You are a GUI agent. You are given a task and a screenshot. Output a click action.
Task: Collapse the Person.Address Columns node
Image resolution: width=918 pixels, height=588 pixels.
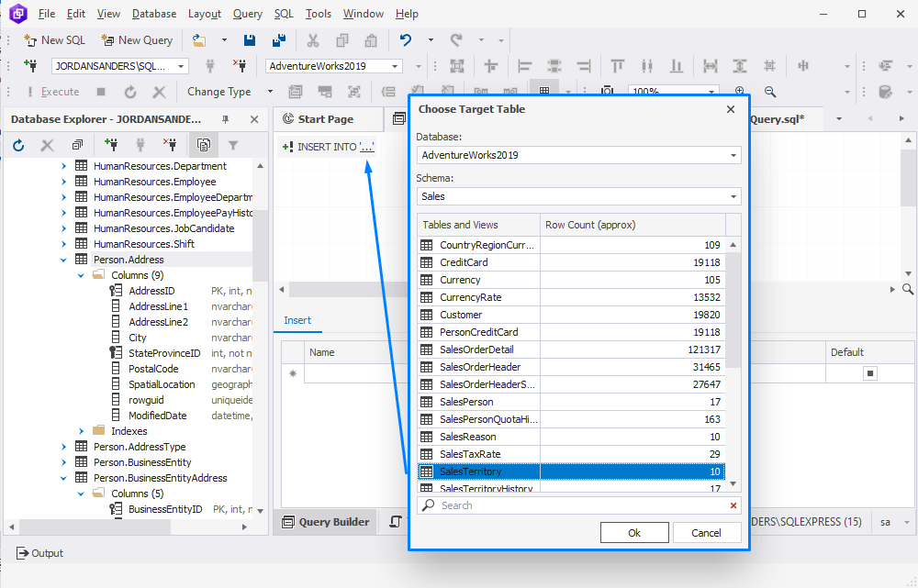point(81,274)
